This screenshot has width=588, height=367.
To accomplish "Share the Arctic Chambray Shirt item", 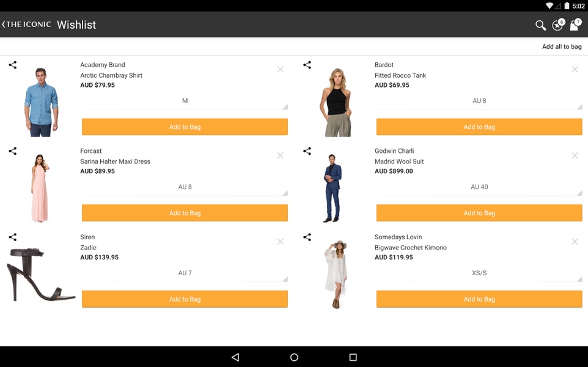I will coord(13,65).
